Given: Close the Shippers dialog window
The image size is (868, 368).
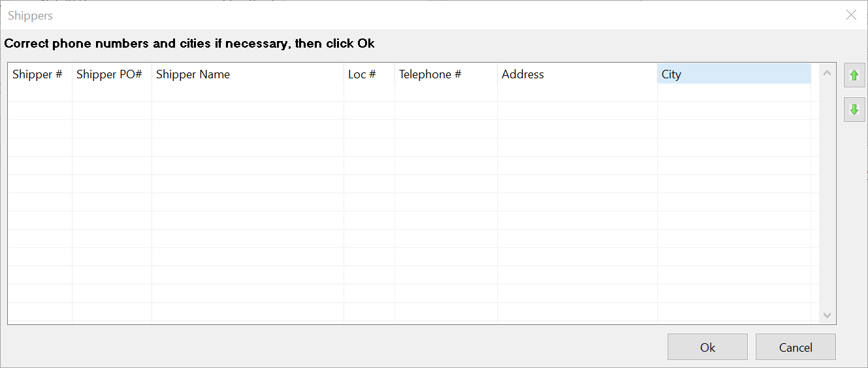Looking at the screenshot, I should (851, 15).
